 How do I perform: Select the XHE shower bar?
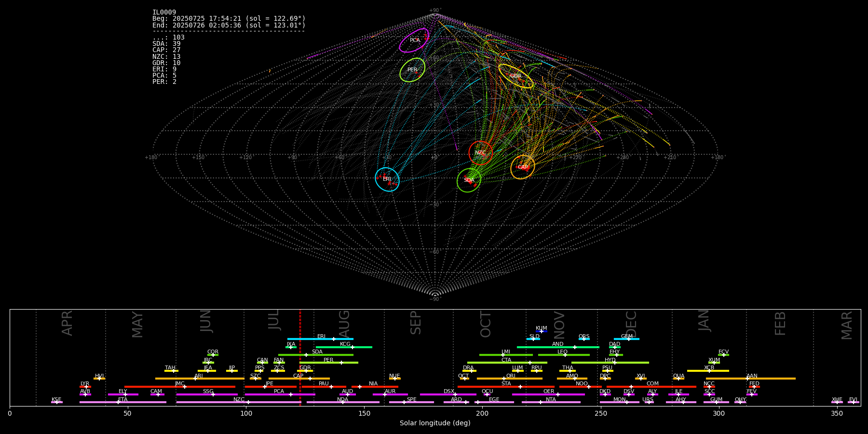pos(837,402)
